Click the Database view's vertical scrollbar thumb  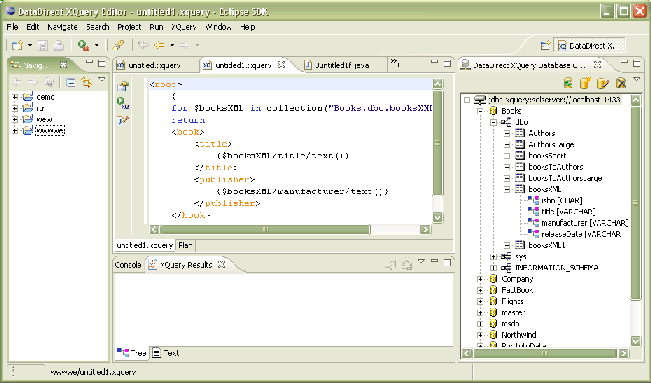coord(635,203)
